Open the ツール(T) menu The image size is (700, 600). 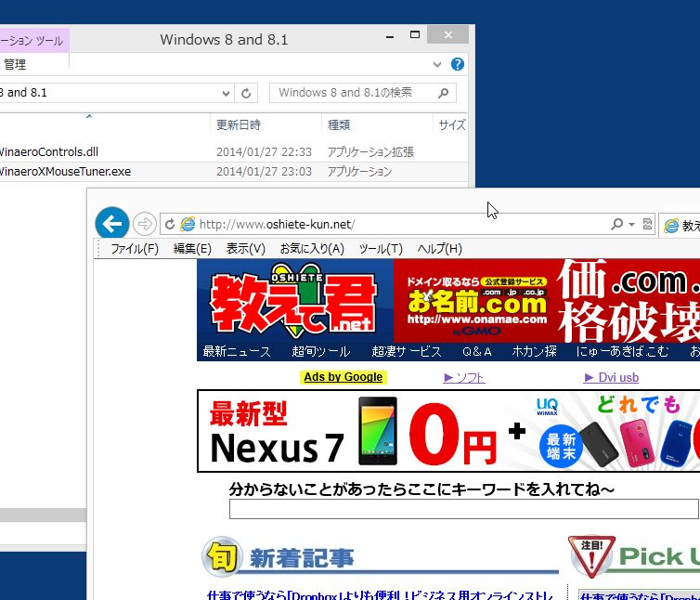point(381,248)
